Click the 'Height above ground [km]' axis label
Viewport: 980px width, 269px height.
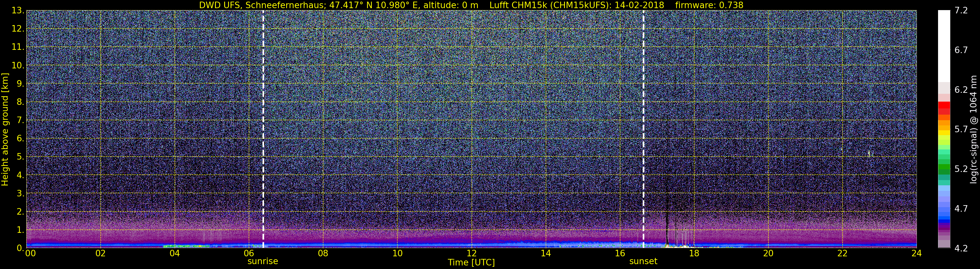5,129
